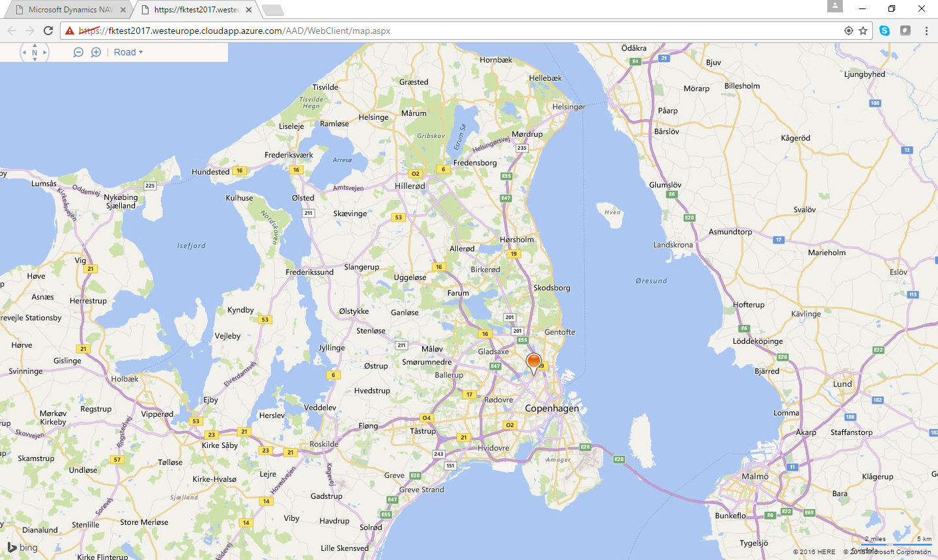Click the Bing logo link

click(x=23, y=548)
